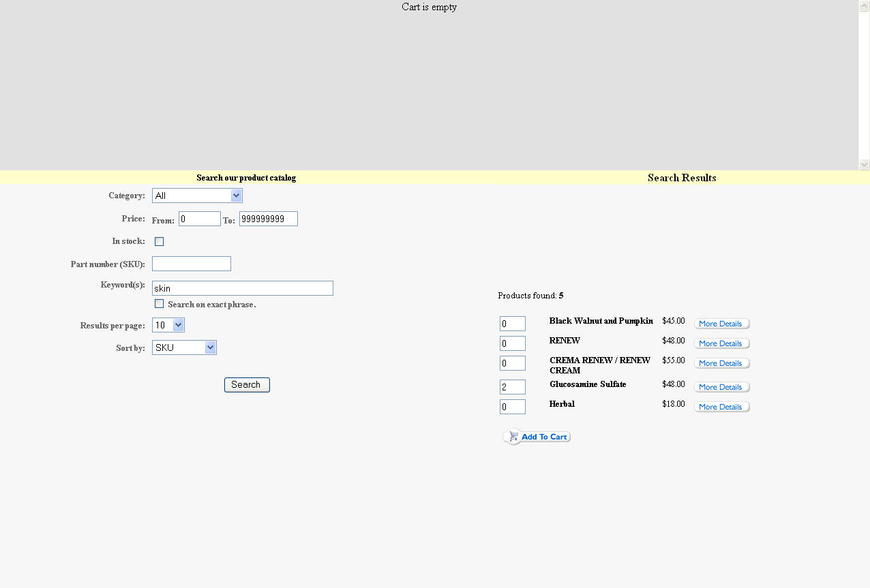Show More Details for CREMA RENEW cream
Image resolution: width=870 pixels, height=588 pixels.
(x=721, y=363)
